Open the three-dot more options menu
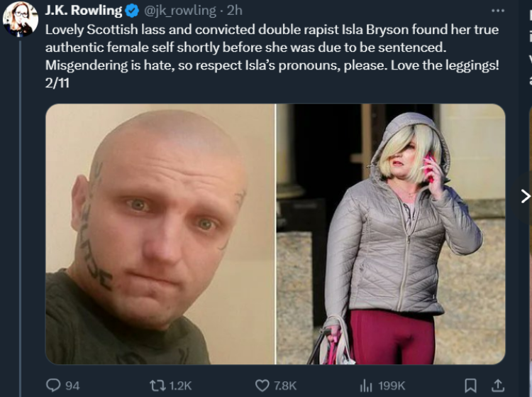The height and width of the screenshot is (397, 532). [498, 11]
